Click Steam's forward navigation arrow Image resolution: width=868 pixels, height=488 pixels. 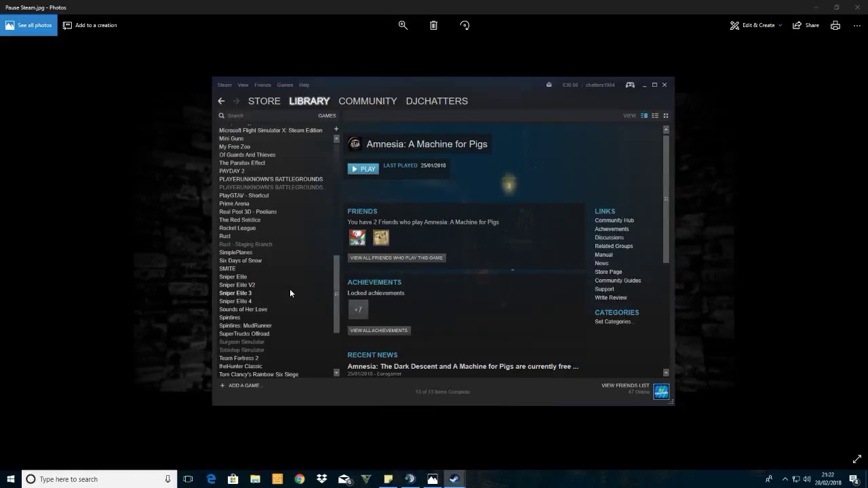click(x=236, y=101)
